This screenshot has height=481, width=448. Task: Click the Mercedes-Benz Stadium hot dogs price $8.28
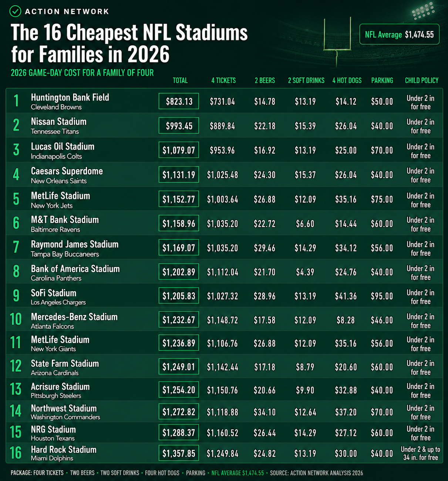(x=346, y=320)
